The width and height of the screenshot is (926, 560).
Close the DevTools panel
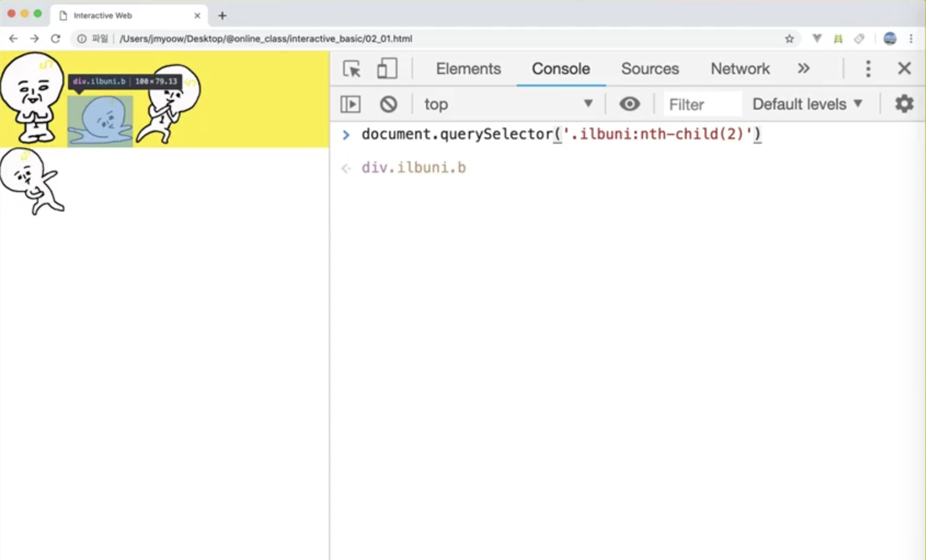coord(904,68)
